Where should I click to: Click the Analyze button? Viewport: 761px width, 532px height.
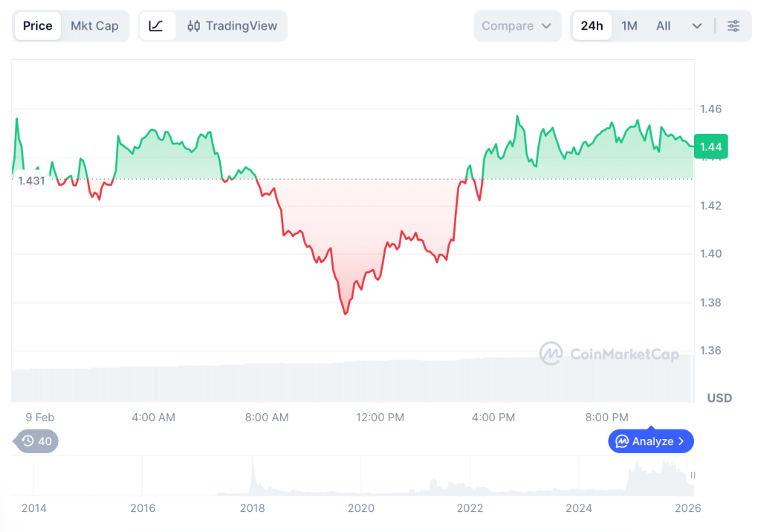(x=650, y=441)
